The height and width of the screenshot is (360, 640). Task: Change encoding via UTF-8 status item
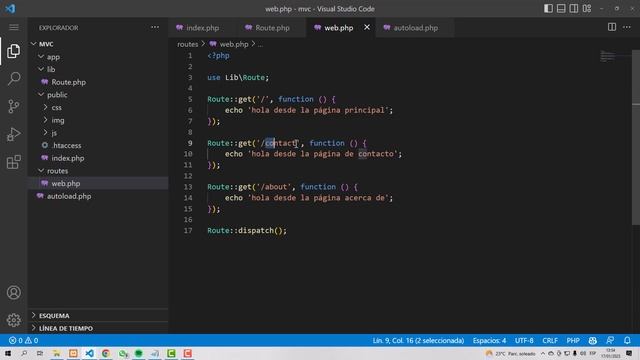click(x=524, y=340)
